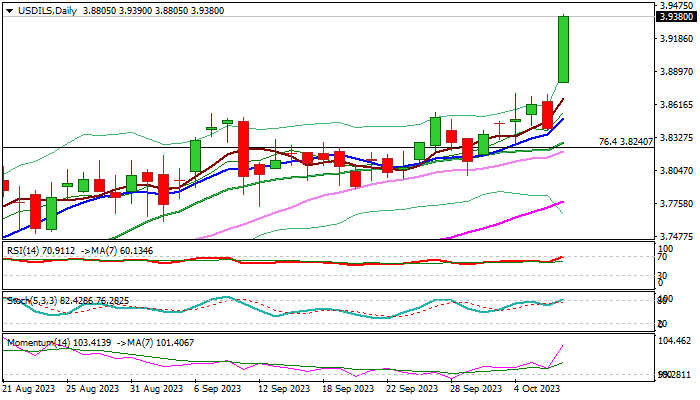
Task: Click the dropdown triangle beside USDILS,Daily
Action: click(x=9, y=11)
